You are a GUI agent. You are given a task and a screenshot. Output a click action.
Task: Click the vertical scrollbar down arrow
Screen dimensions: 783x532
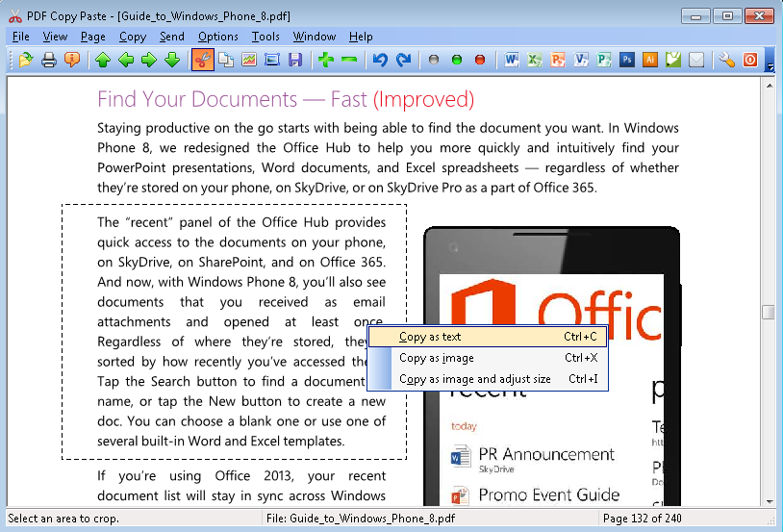769,498
